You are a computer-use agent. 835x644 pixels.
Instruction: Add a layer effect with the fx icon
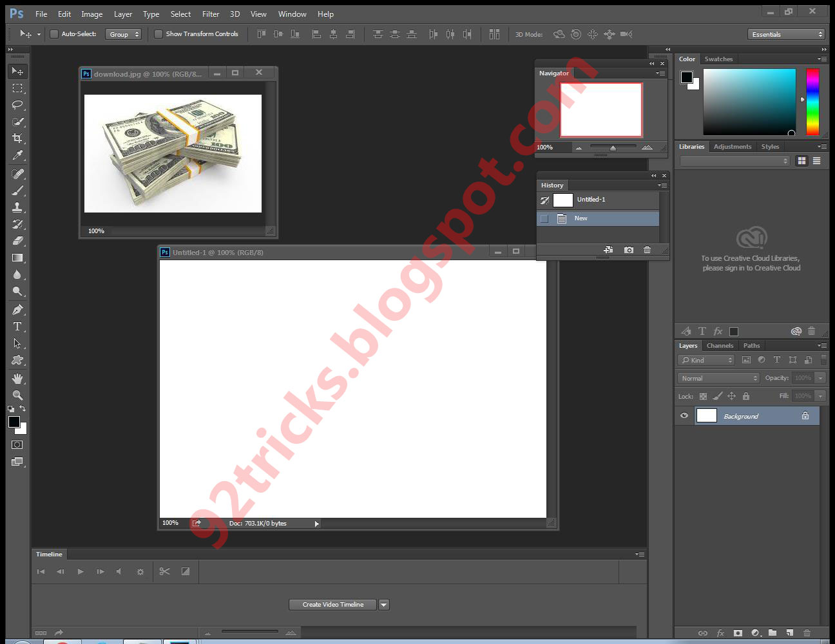tap(720, 633)
